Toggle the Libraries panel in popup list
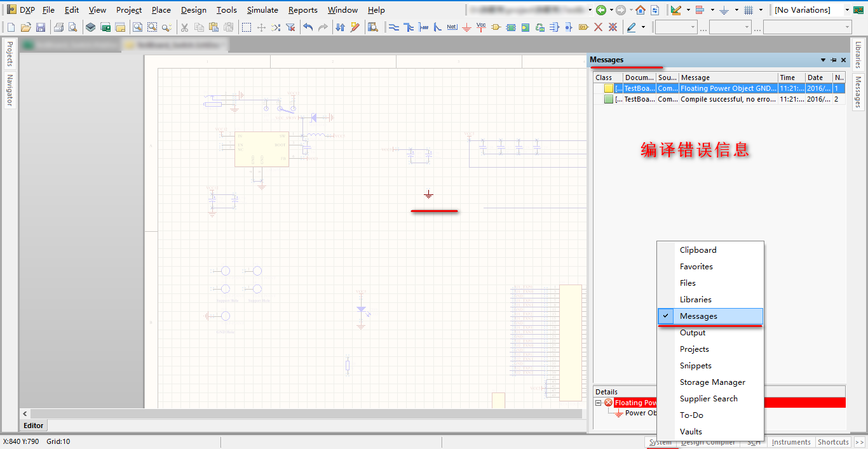The image size is (868, 449). [x=696, y=300]
